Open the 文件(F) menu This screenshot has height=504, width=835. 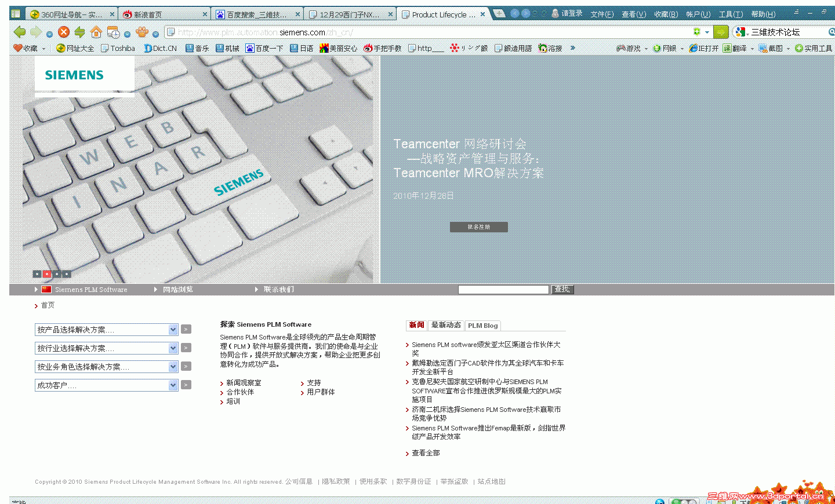pyautogui.click(x=602, y=14)
